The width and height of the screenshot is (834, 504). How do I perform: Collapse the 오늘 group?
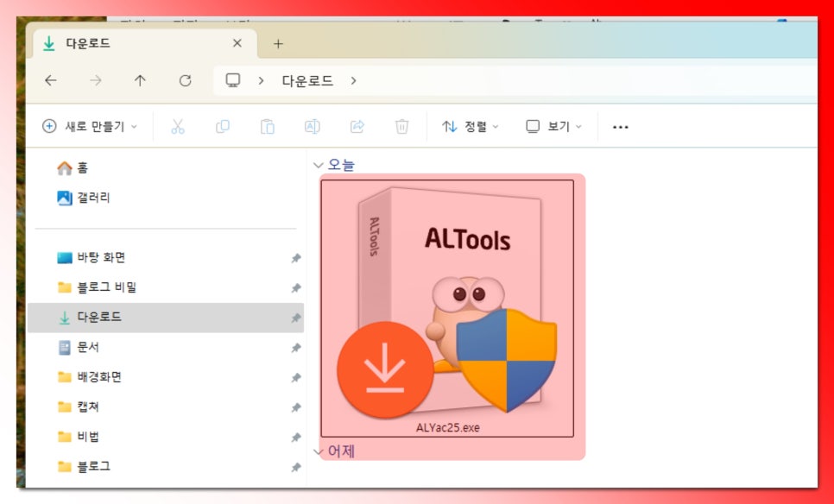pos(319,166)
